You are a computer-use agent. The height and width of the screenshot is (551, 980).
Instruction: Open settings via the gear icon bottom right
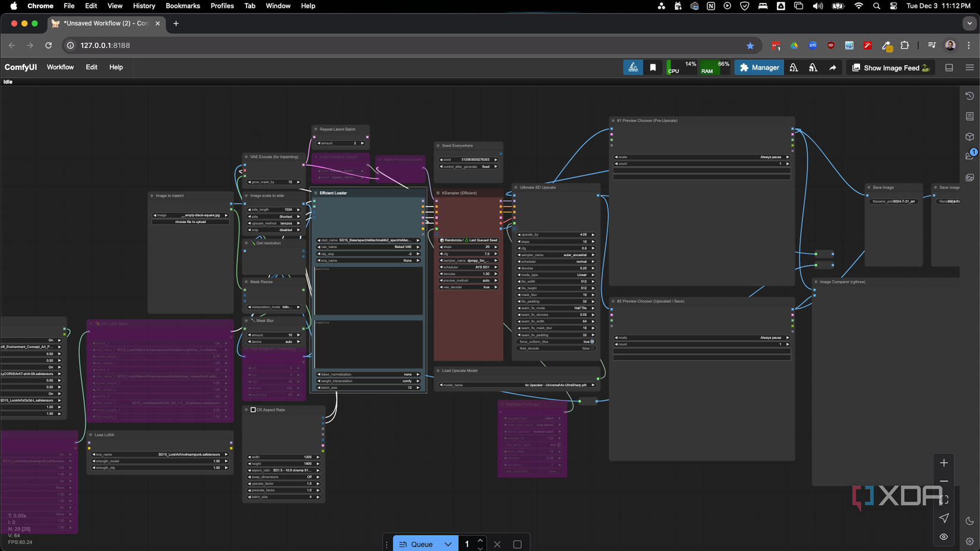[969, 541]
